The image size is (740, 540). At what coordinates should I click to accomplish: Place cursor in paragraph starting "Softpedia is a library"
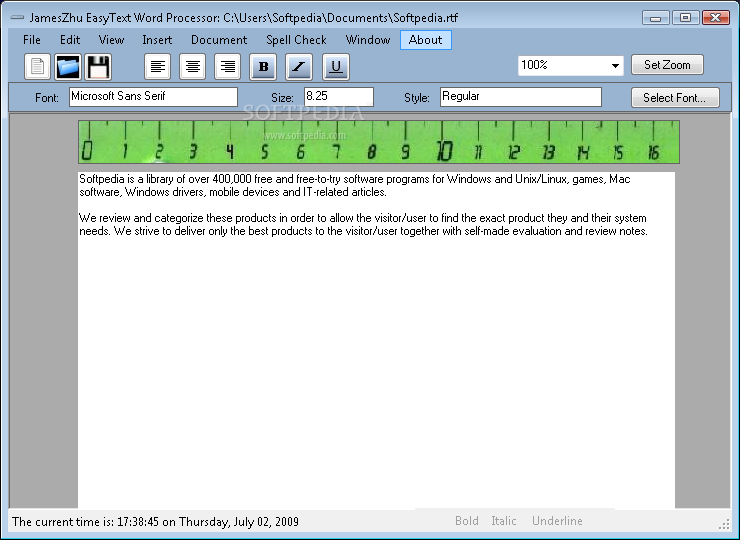354,186
